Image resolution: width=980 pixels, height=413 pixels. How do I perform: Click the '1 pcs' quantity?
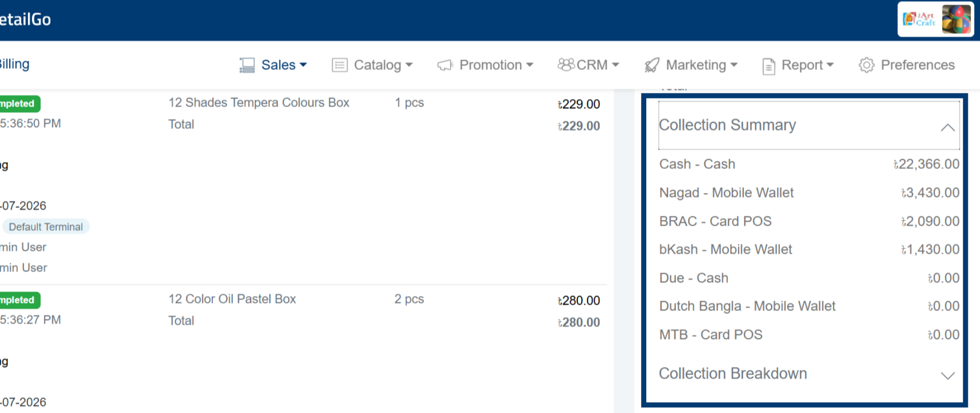[409, 103]
